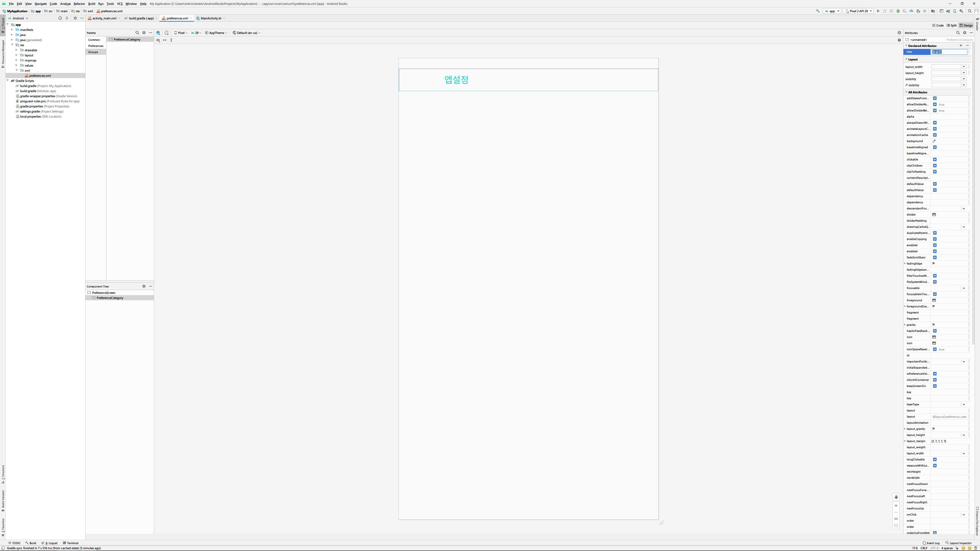Click the Debug app bug icon
The image size is (980, 551).
[x=898, y=11]
